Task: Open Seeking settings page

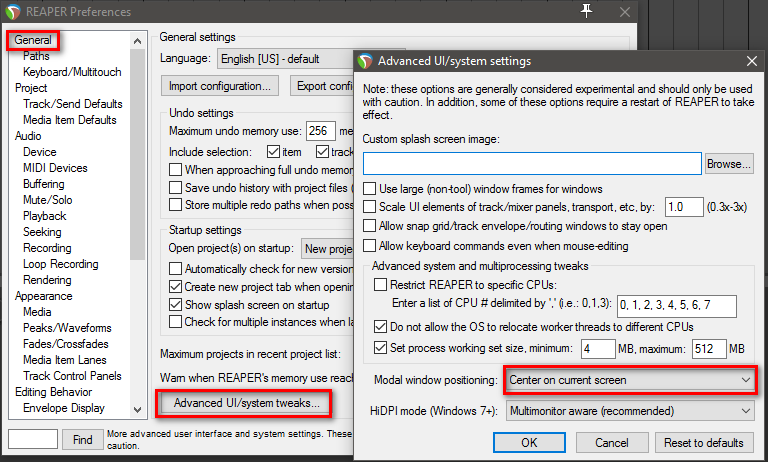Action: [42, 232]
